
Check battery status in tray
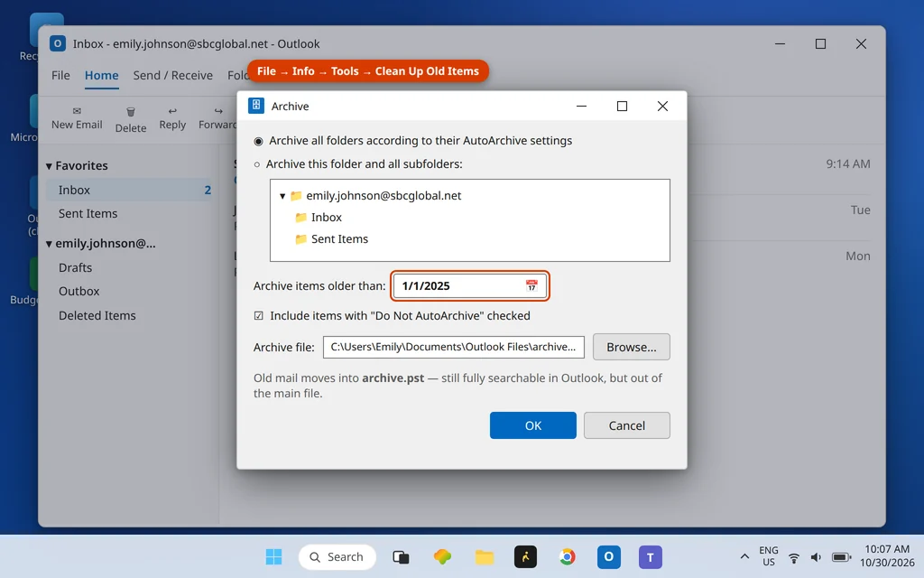(841, 557)
